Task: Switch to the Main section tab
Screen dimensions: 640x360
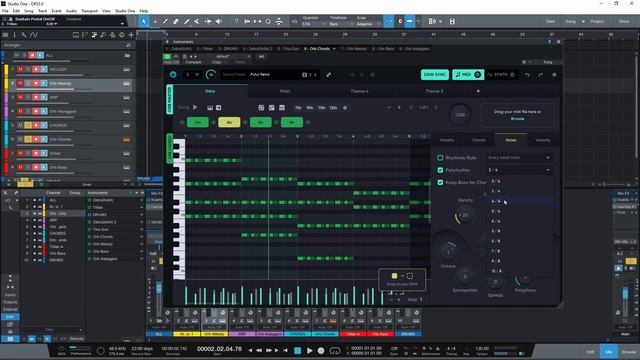Action: [x=285, y=91]
